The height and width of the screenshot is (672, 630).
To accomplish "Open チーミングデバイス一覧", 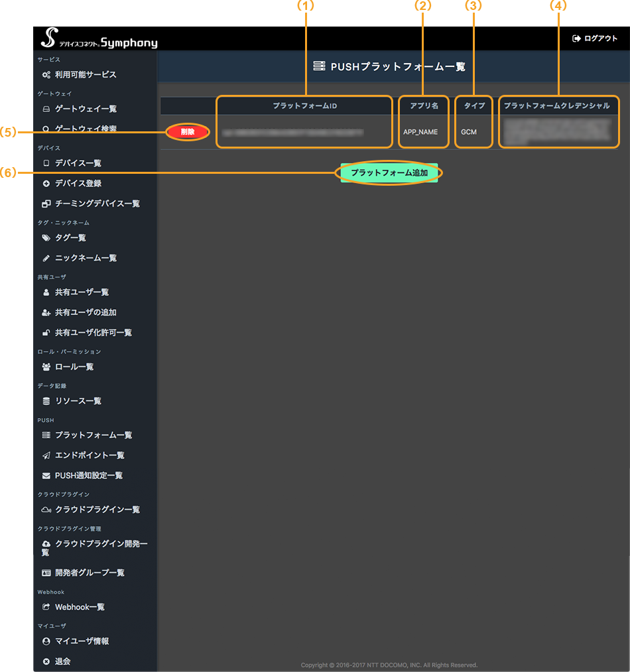I will (x=97, y=204).
